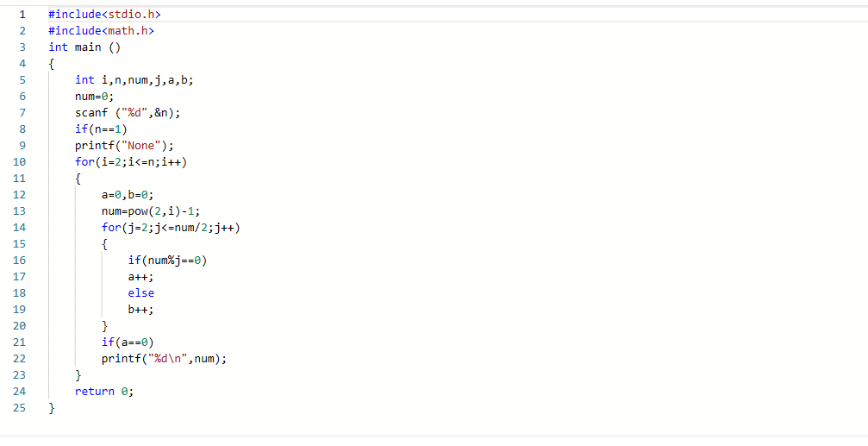Viewport: 868px width, 446px height.
Task: Click line number 1 in the gutter
Action: (x=21, y=15)
